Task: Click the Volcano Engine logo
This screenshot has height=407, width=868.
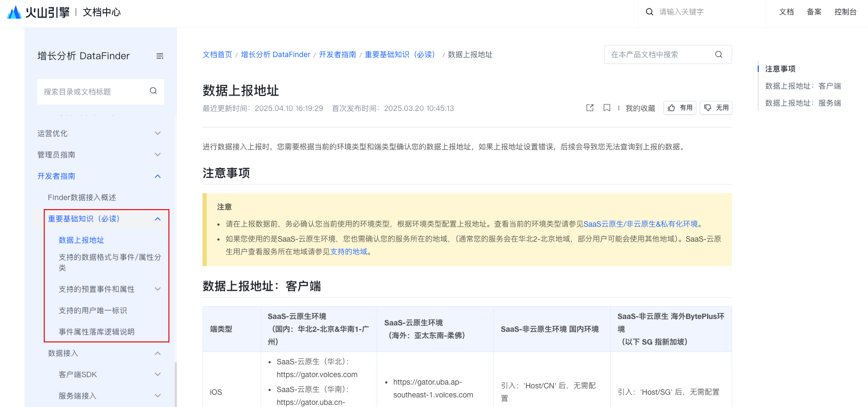Action: [x=38, y=12]
